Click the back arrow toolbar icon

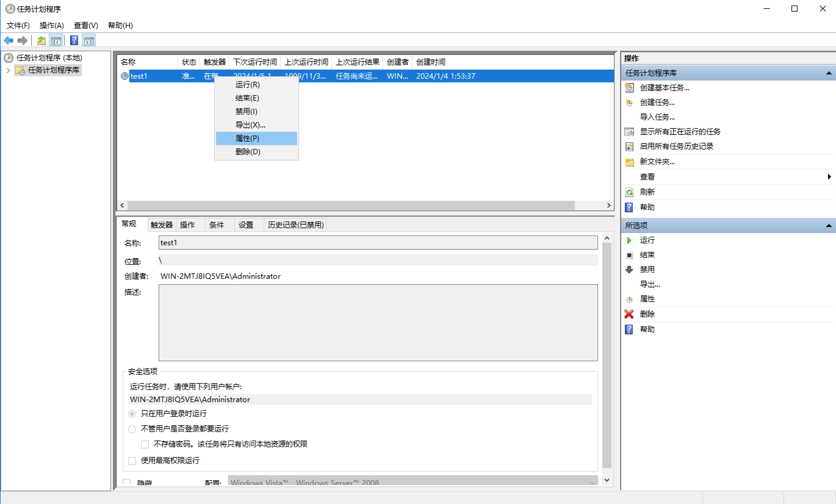[9, 41]
